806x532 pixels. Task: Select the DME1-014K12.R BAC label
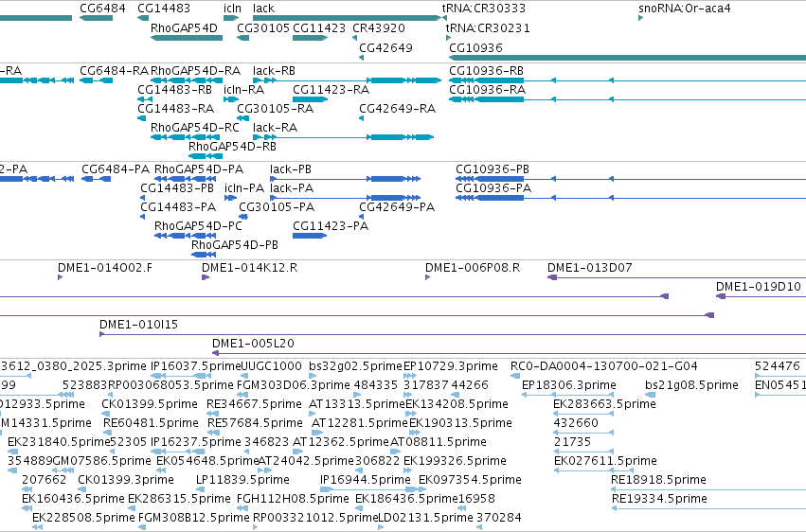coord(249,268)
